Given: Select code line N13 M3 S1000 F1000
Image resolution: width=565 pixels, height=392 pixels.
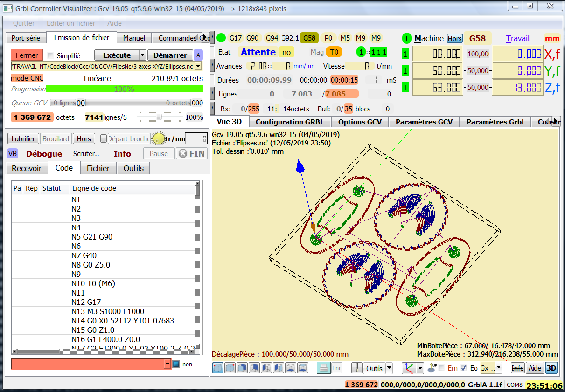Looking at the screenshot, I should 108,311.
